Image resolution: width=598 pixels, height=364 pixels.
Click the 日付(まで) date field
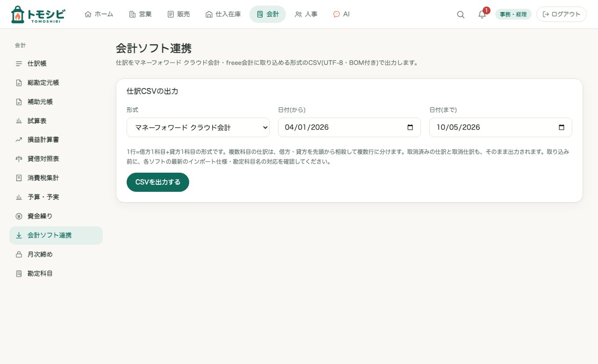(x=501, y=127)
